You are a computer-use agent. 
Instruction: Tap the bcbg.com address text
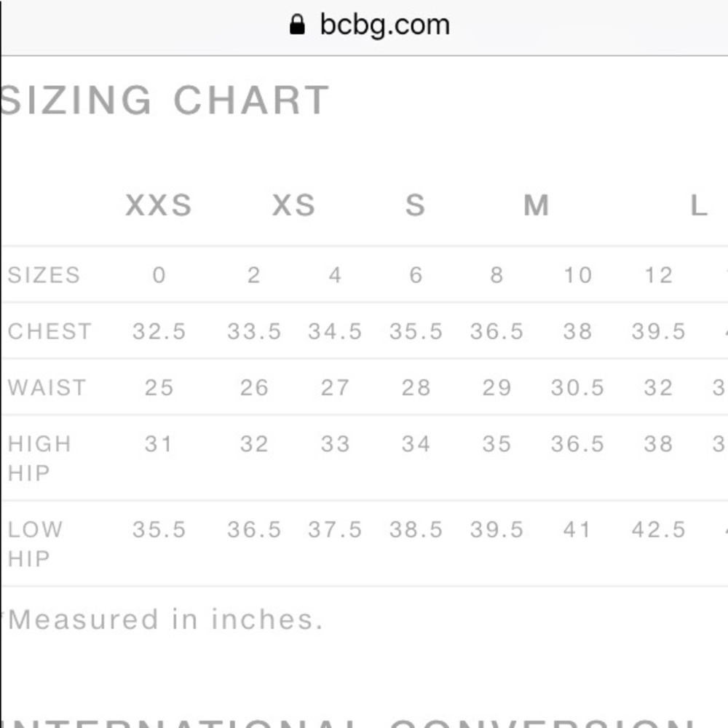[384, 25]
